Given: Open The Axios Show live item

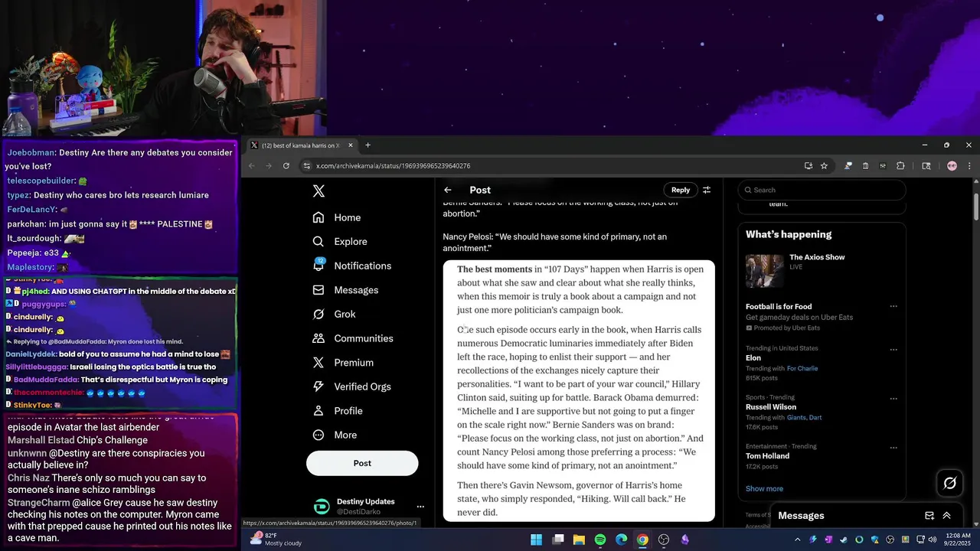Looking at the screenshot, I should click(x=822, y=271).
